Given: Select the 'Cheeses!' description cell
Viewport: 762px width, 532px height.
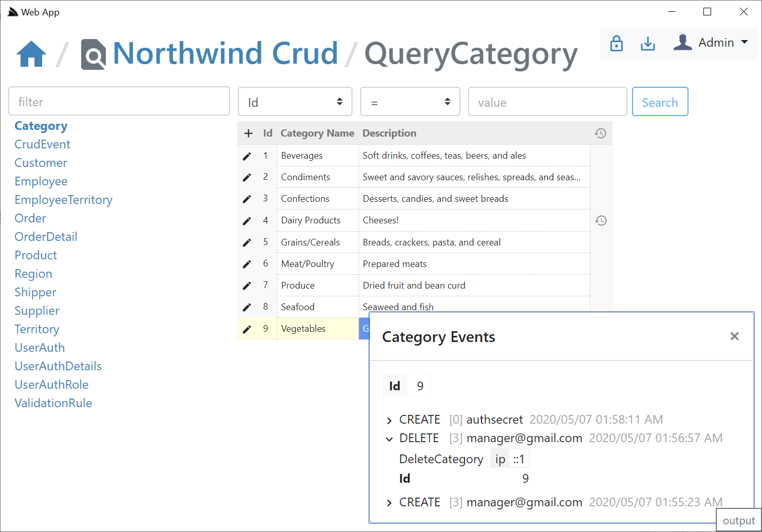Looking at the screenshot, I should click(474, 221).
